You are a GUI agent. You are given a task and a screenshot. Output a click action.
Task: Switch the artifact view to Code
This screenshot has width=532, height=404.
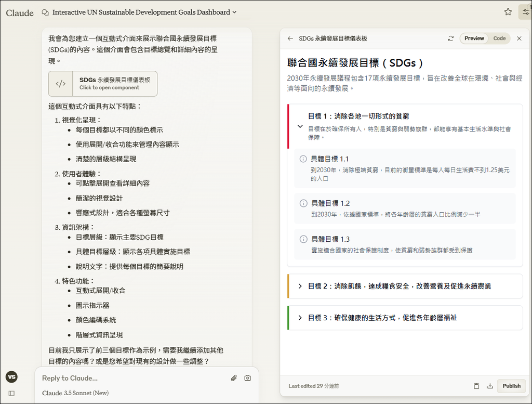tap(501, 38)
